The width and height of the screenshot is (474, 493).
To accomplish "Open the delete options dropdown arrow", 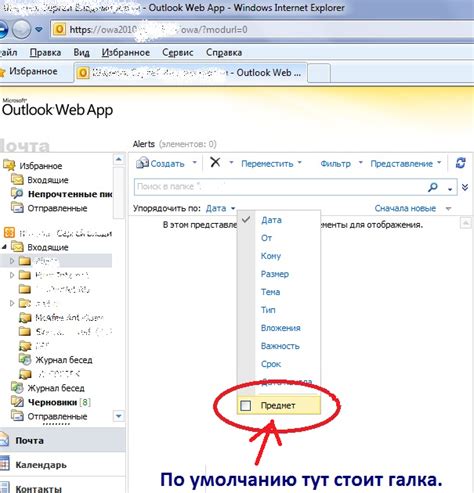I will coord(231,163).
